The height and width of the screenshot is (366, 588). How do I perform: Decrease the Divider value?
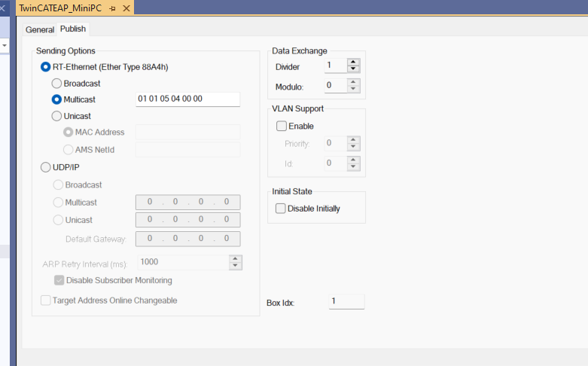click(353, 69)
